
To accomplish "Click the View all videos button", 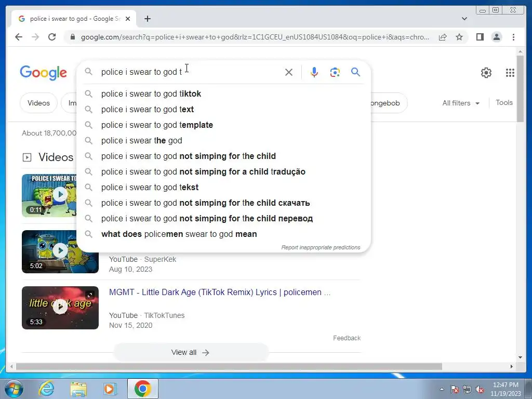I will 191,353.
